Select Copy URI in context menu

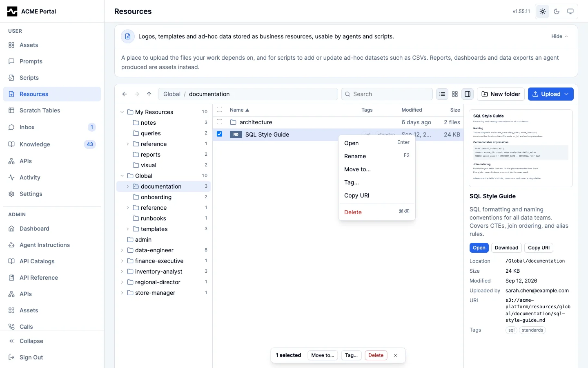[377, 195]
